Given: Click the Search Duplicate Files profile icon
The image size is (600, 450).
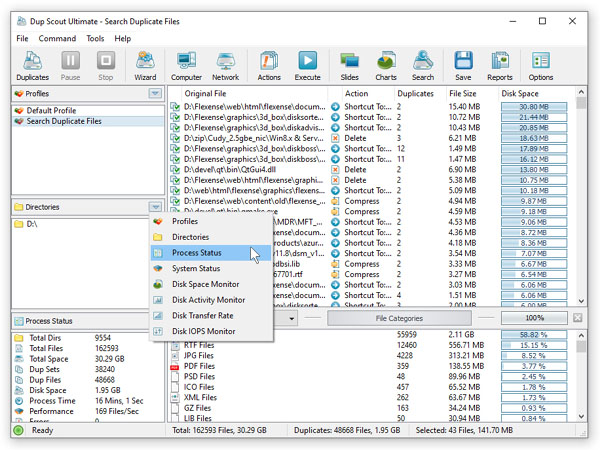Looking at the screenshot, I should 19,121.
